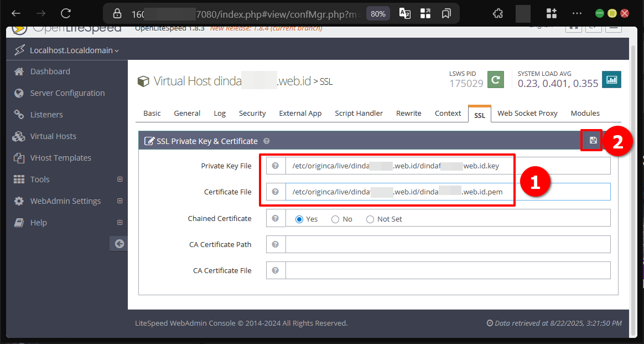
Task: Select No for Chained Certificate
Action: tap(335, 219)
